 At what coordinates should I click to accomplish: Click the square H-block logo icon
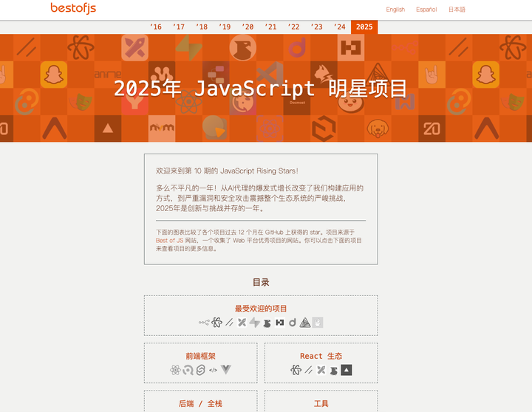pos(279,323)
